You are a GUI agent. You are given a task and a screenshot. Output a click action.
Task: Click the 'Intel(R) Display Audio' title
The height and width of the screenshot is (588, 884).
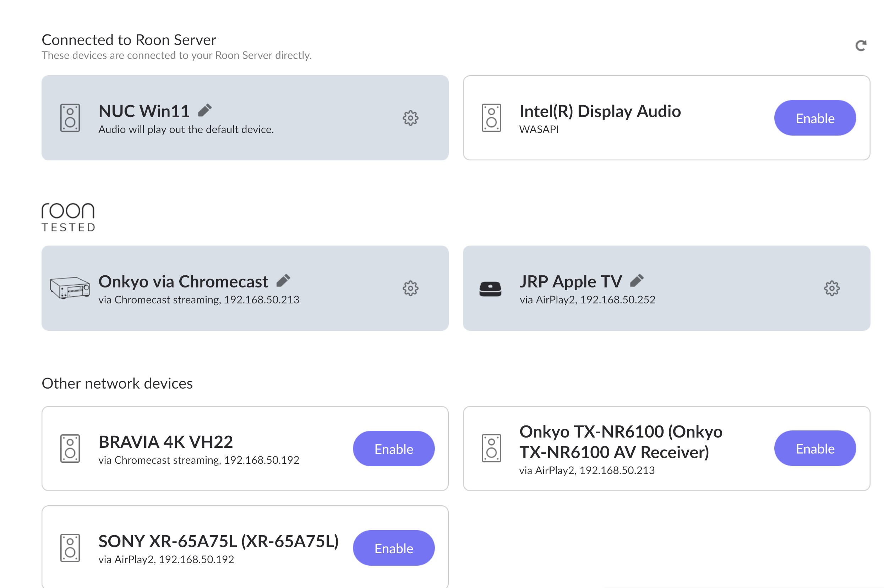(600, 111)
